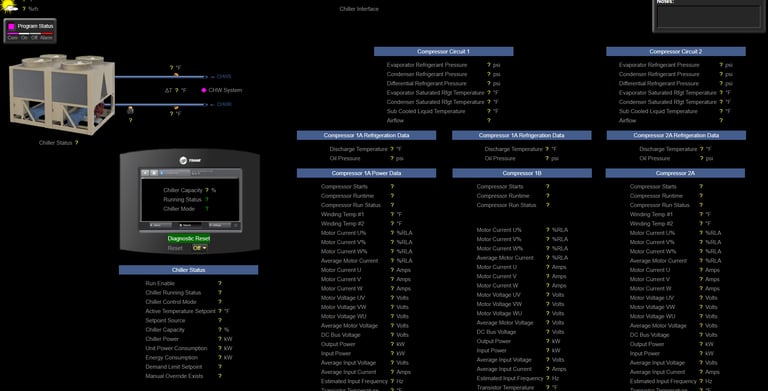The image size is (768, 391).
Task: Click Compressor 2A Refrigeration Discharge Temperature
Action: [x=675, y=149]
